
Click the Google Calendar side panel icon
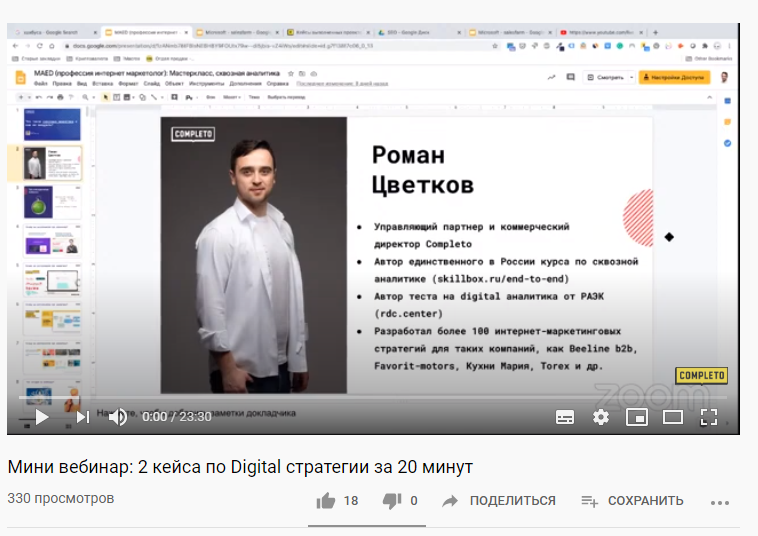tap(728, 101)
